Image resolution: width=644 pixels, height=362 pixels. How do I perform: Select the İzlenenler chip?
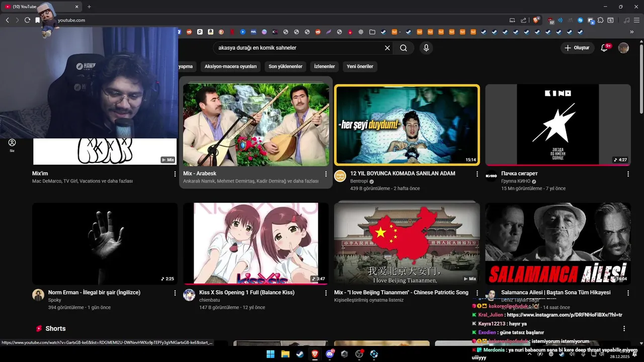(325, 66)
